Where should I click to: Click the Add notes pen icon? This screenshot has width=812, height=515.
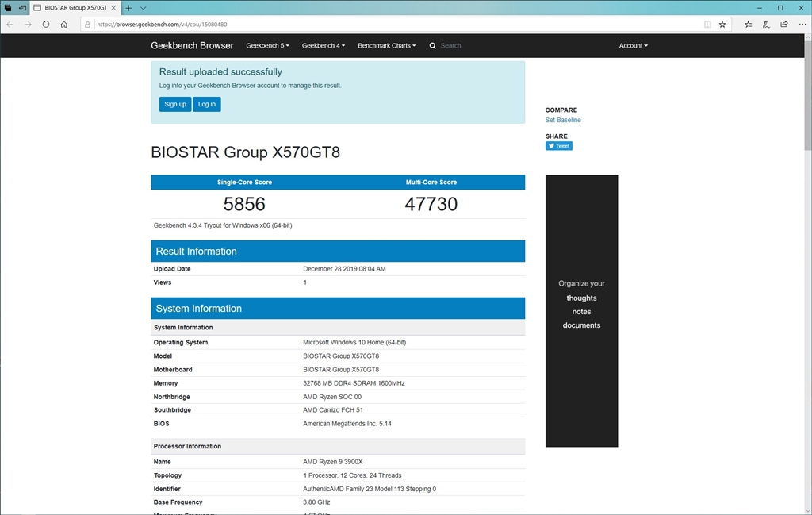[767, 25]
